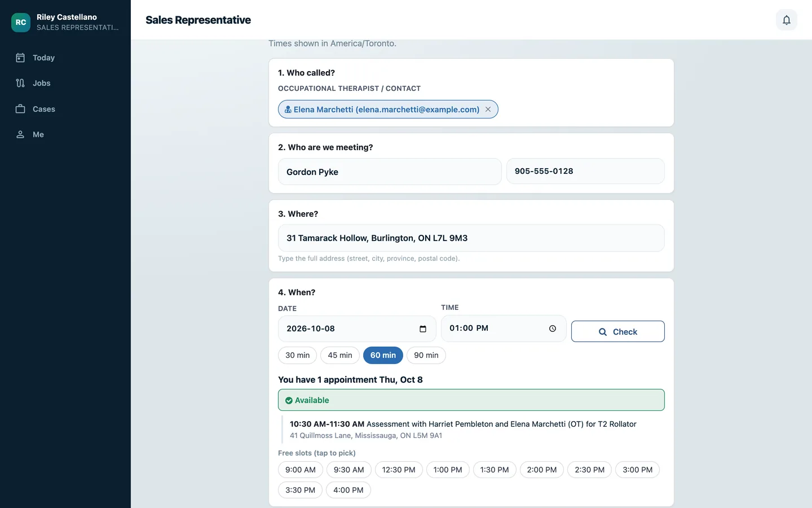Image resolution: width=812 pixels, height=508 pixels.
Task: Select the 30 min duration
Action: coord(297,355)
